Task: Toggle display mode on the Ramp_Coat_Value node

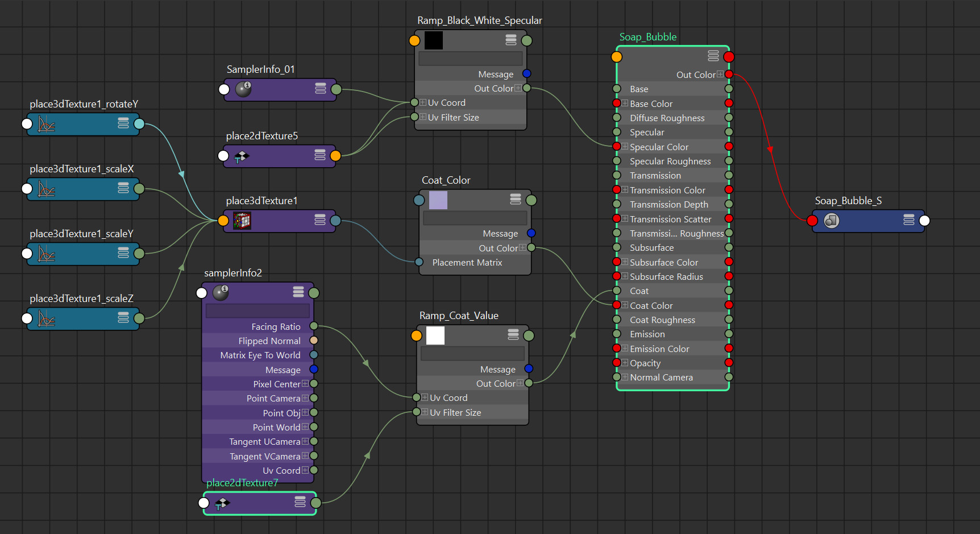Action: tap(513, 334)
